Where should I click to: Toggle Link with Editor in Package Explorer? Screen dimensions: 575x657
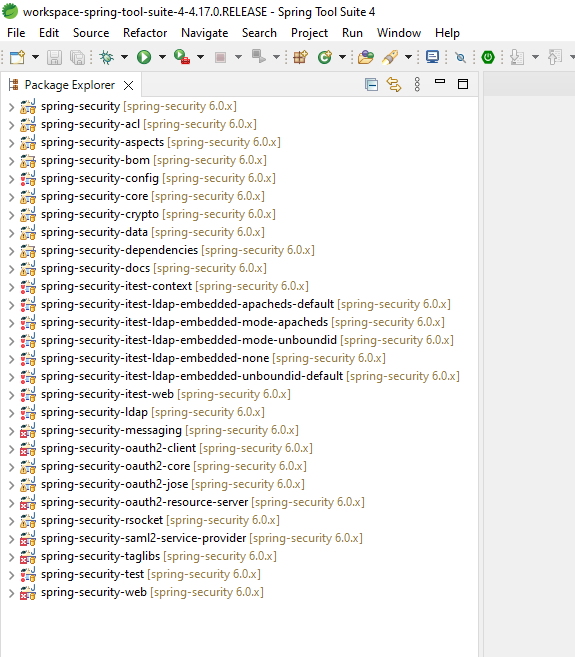(394, 85)
